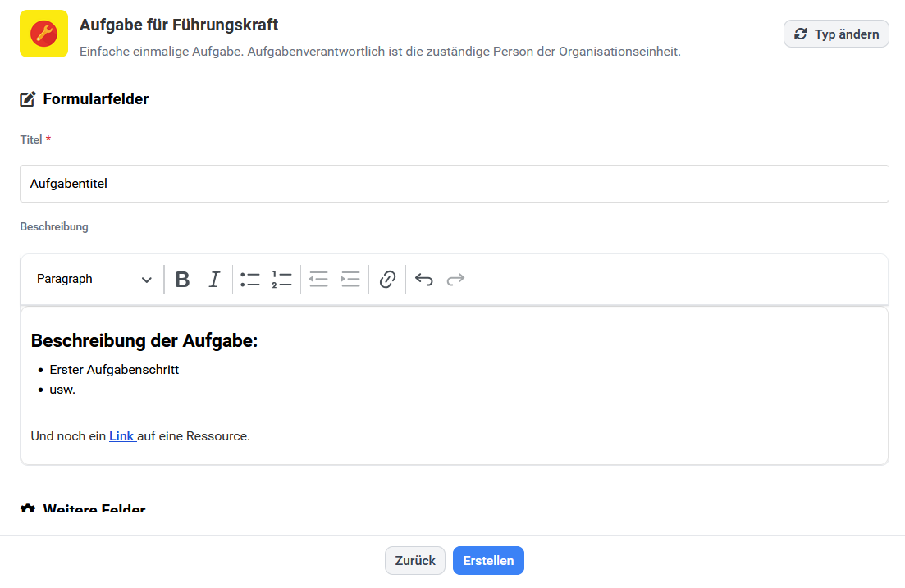Image resolution: width=905 pixels, height=588 pixels.
Task: Toggle italic formatting in the editor
Action: pos(213,279)
